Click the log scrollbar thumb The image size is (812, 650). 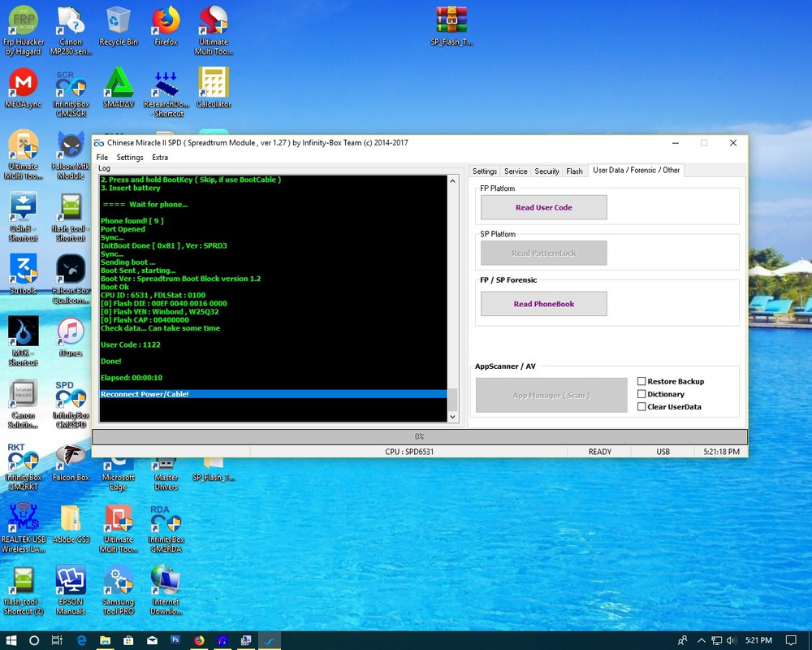tap(452, 400)
